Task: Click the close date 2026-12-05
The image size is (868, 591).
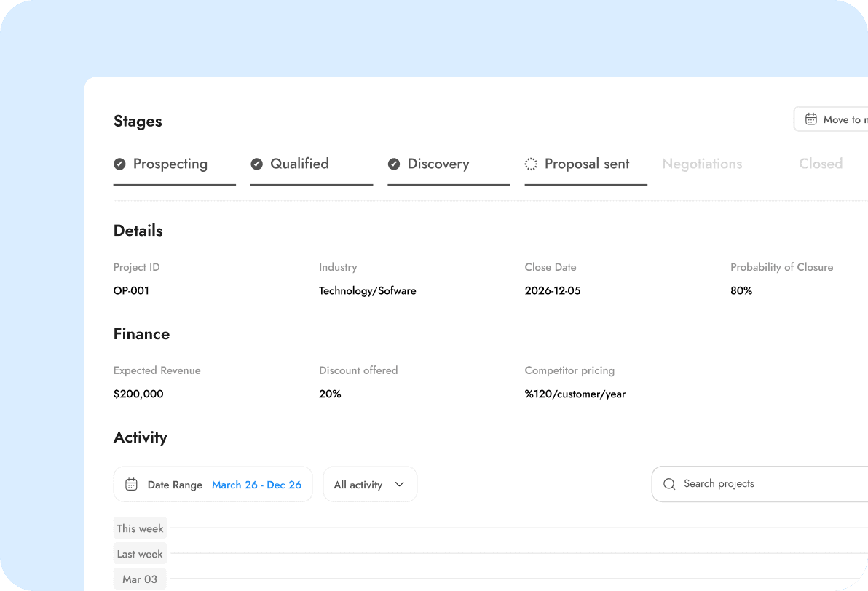Action: [x=553, y=290]
